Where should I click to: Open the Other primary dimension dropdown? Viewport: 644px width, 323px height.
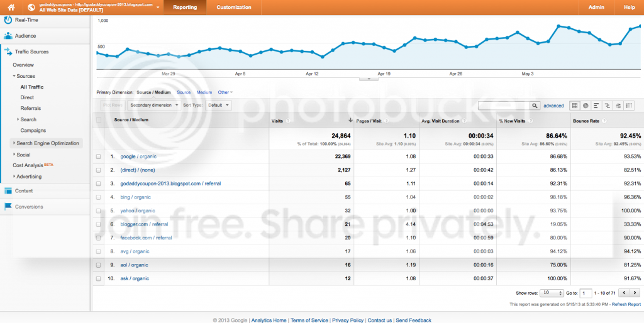[225, 92]
